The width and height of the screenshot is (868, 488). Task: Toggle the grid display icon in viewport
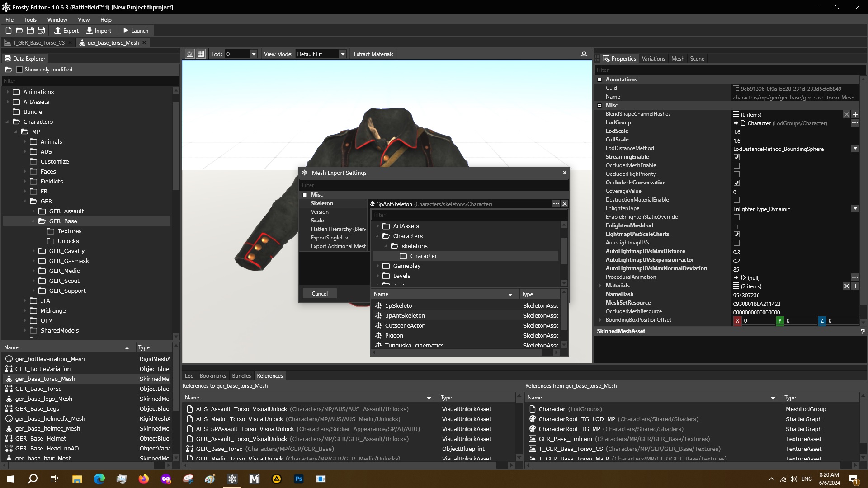[x=201, y=54]
